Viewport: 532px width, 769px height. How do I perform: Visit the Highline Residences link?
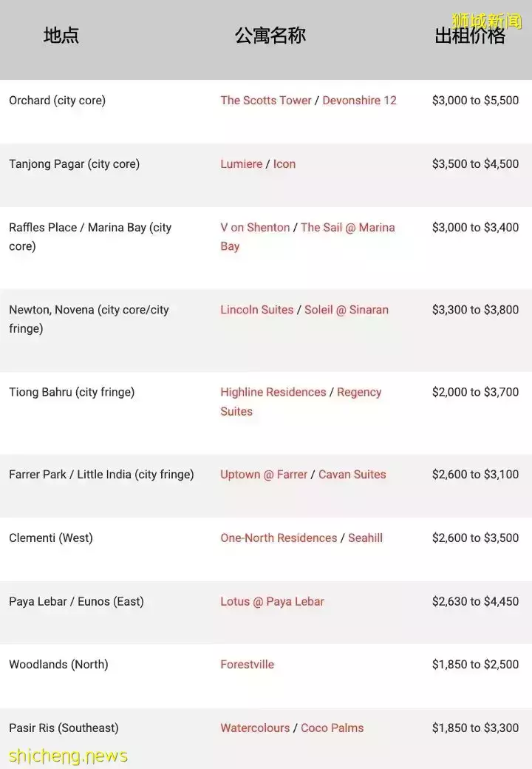click(273, 392)
